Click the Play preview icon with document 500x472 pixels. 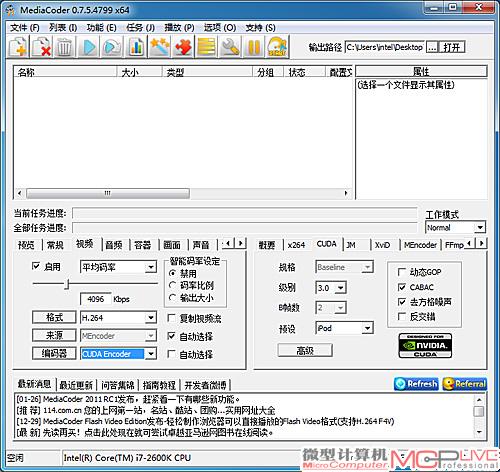(112, 47)
